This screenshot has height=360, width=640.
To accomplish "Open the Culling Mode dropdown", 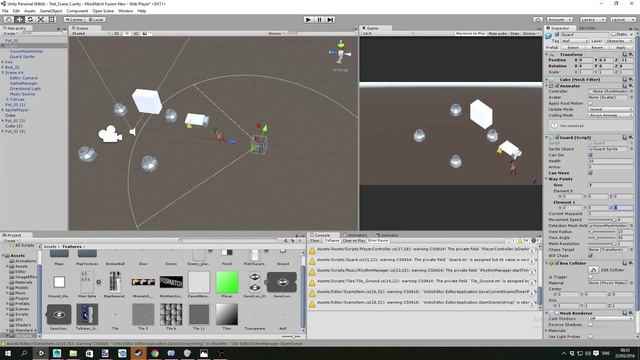I will tap(610, 115).
